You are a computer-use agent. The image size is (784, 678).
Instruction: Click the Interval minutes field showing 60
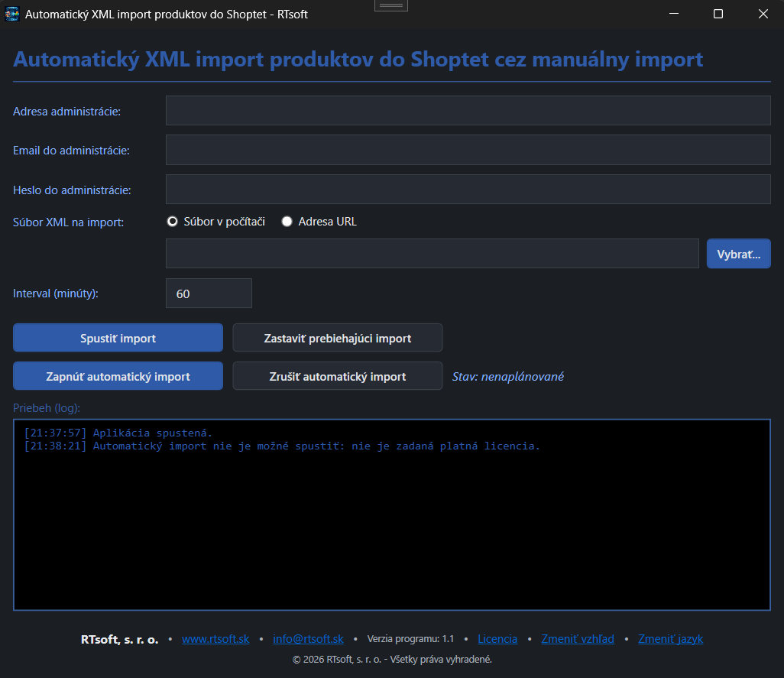pos(209,294)
